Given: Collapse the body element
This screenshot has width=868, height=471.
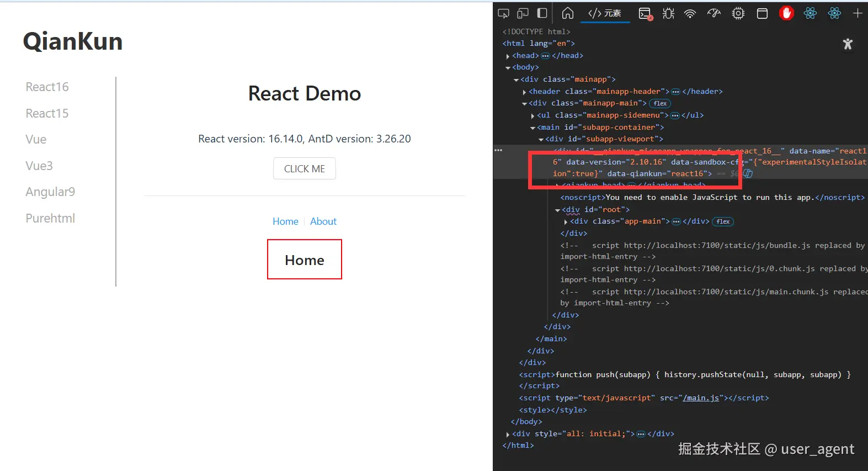Looking at the screenshot, I should point(508,67).
